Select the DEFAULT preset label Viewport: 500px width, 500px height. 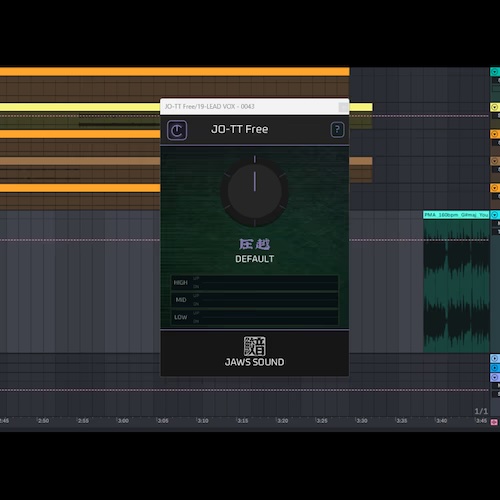point(255,259)
